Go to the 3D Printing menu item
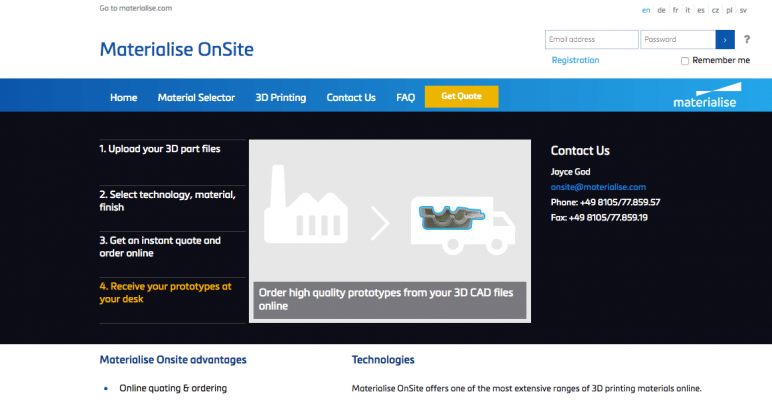Screen dimensions: 772x400 point(281,98)
